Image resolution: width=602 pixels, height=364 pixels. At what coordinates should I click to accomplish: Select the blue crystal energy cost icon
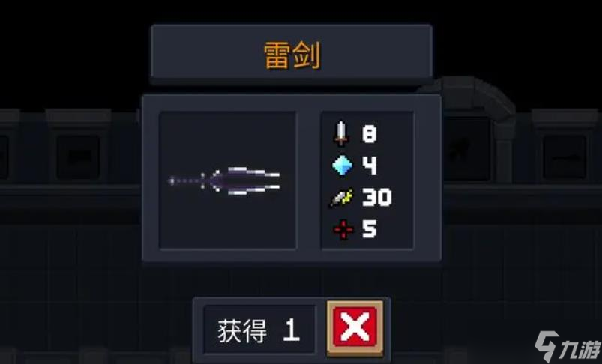pos(342,166)
